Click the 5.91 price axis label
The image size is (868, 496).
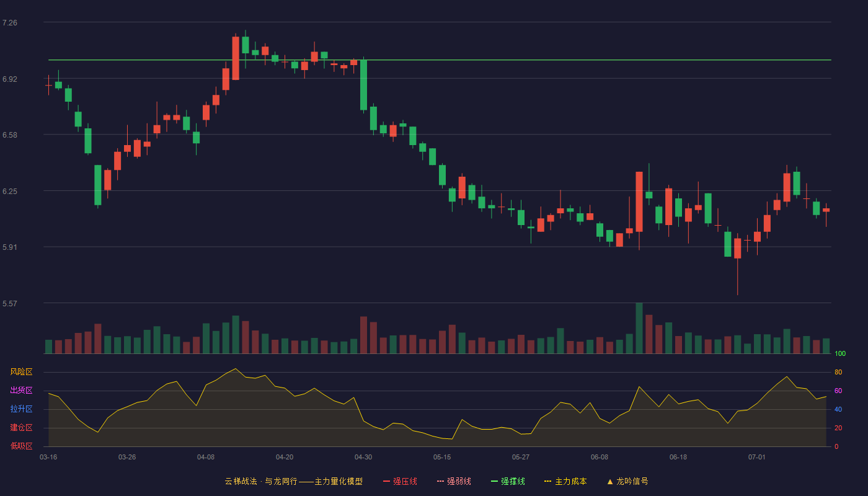point(10,247)
